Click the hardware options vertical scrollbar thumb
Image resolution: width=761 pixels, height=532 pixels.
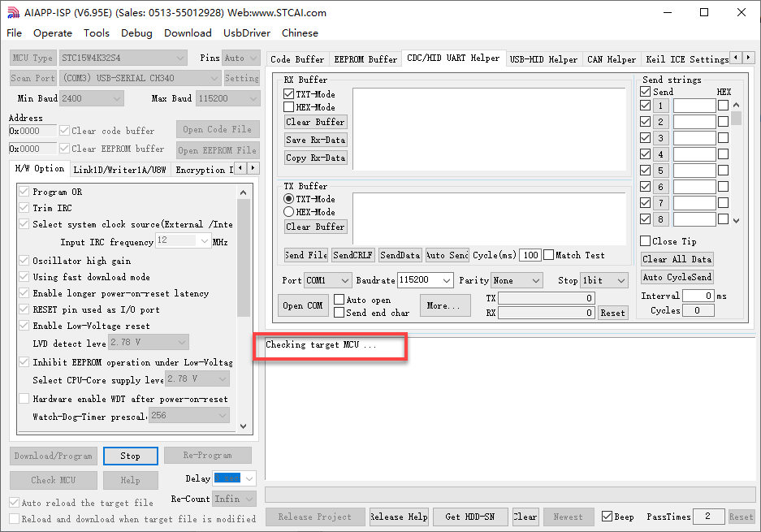point(243,257)
